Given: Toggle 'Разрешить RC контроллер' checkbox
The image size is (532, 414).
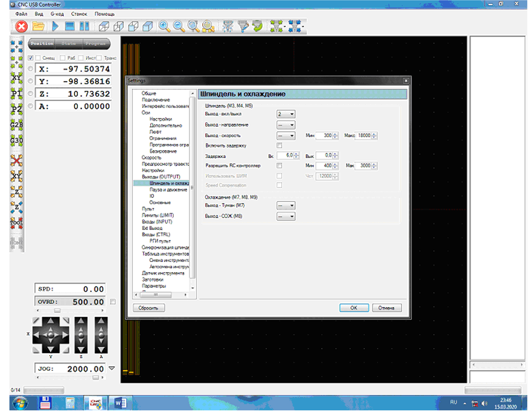Looking at the screenshot, I should [279, 166].
